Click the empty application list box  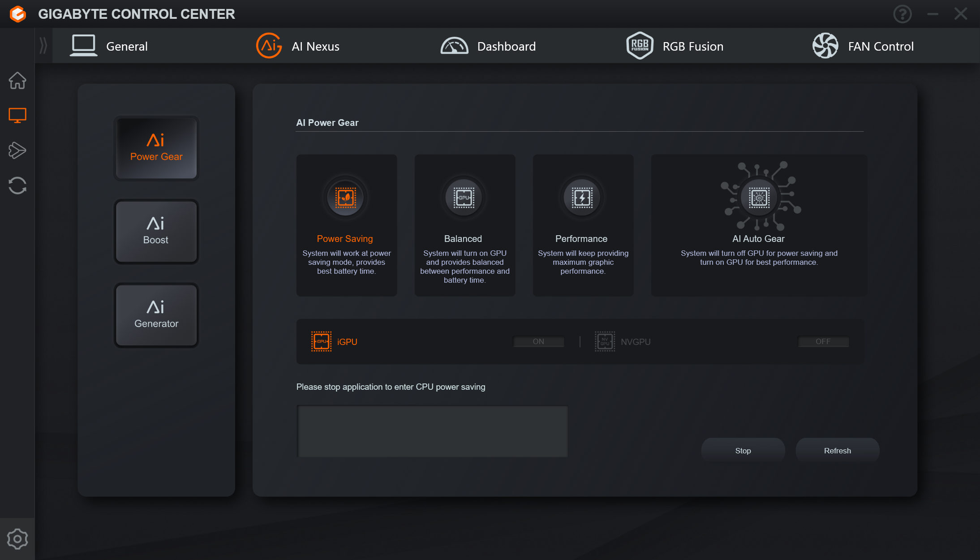pos(432,431)
